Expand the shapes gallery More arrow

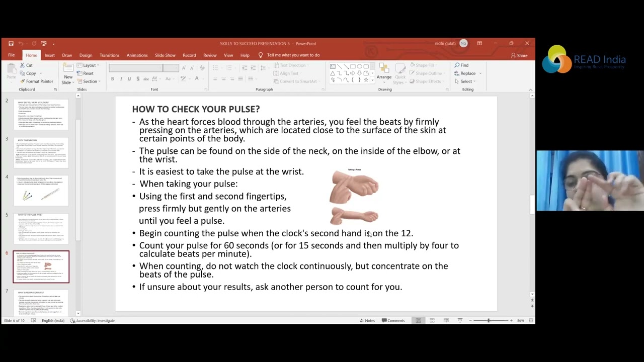click(373, 80)
